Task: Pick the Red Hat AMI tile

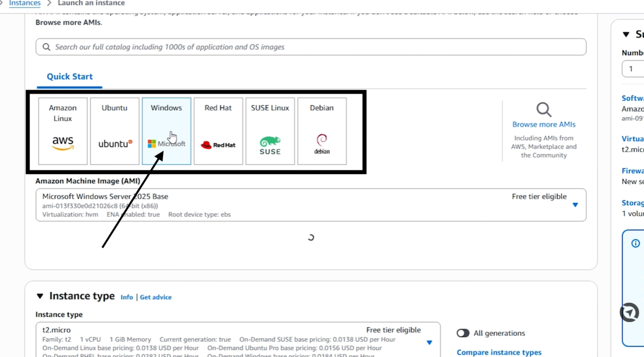Action: 218,131
